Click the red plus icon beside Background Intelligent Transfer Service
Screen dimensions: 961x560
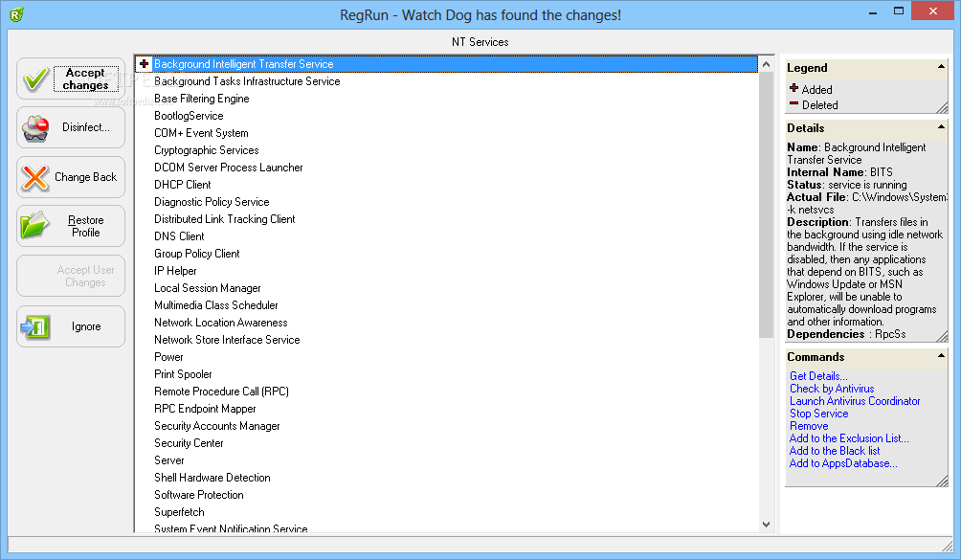(x=144, y=64)
